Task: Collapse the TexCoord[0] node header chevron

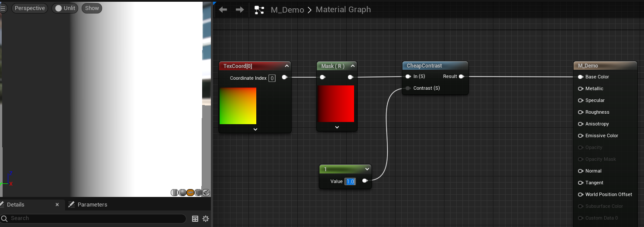Action: pyautogui.click(x=287, y=66)
